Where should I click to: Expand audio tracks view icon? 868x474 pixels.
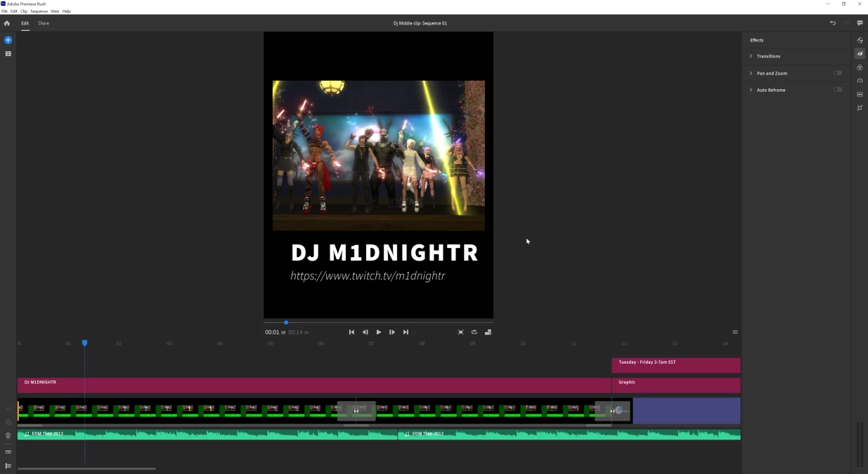click(x=8, y=452)
